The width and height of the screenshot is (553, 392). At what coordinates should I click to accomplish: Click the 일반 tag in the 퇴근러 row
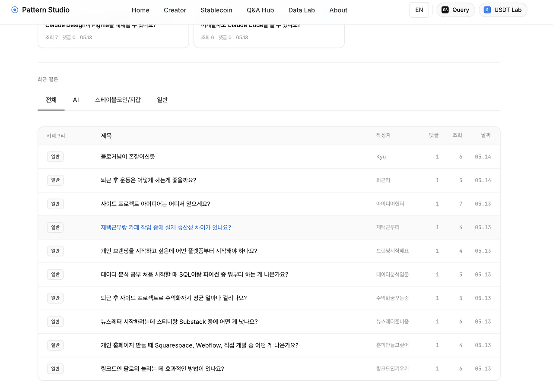point(55,180)
